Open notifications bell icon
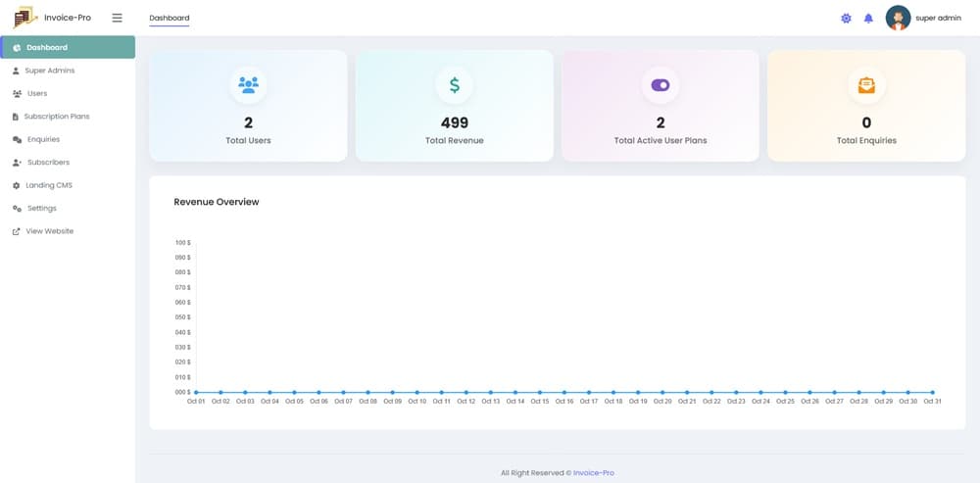Screen dimensions: 980x483 tap(868, 19)
